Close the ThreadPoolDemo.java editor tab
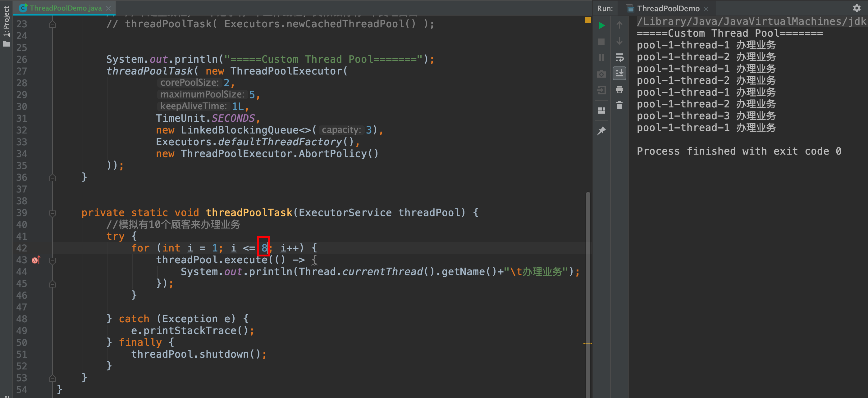The height and width of the screenshot is (398, 868). 108,8
